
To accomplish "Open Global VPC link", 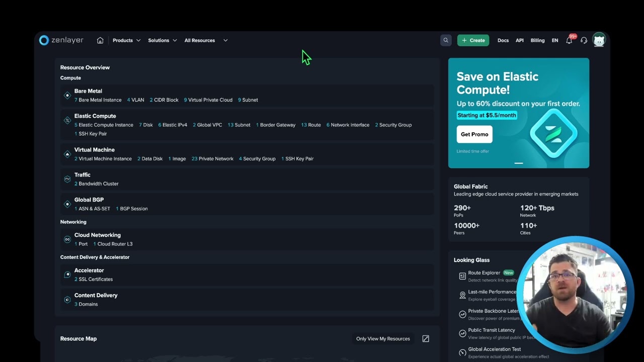I will pyautogui.click(x=207, y=125).
